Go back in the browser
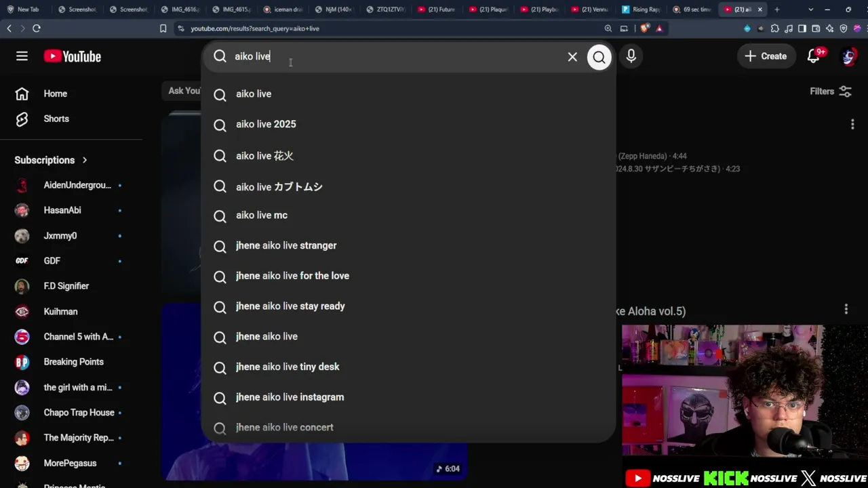The width and height of the screenshot is (868, 488). tap(9, 28)
